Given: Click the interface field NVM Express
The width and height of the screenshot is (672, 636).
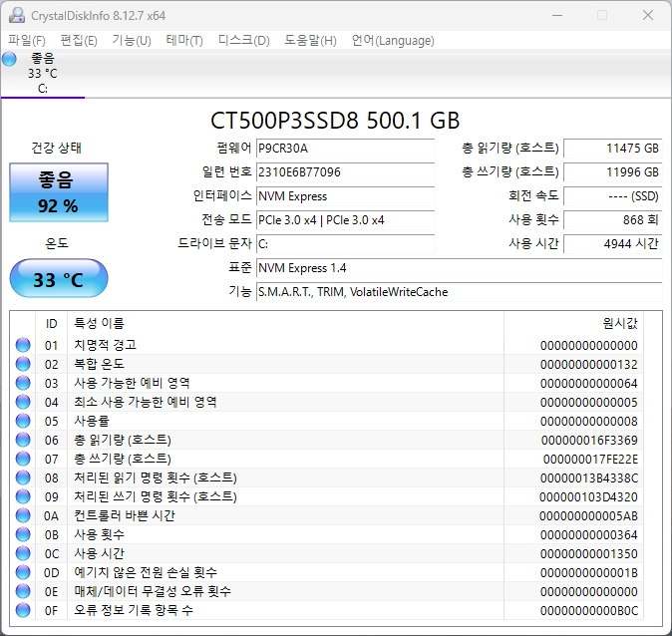Looking at the screenshot, I should [x=345, y=196].
